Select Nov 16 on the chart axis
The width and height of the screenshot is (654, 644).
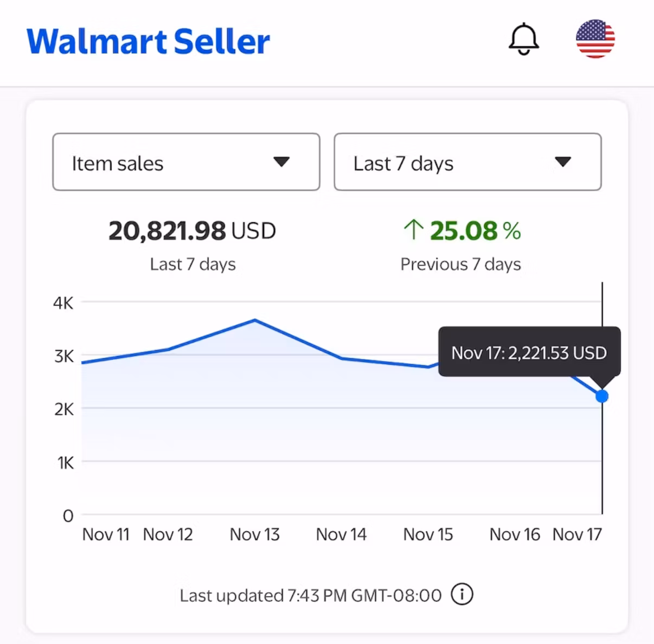(x=515, y=534)
